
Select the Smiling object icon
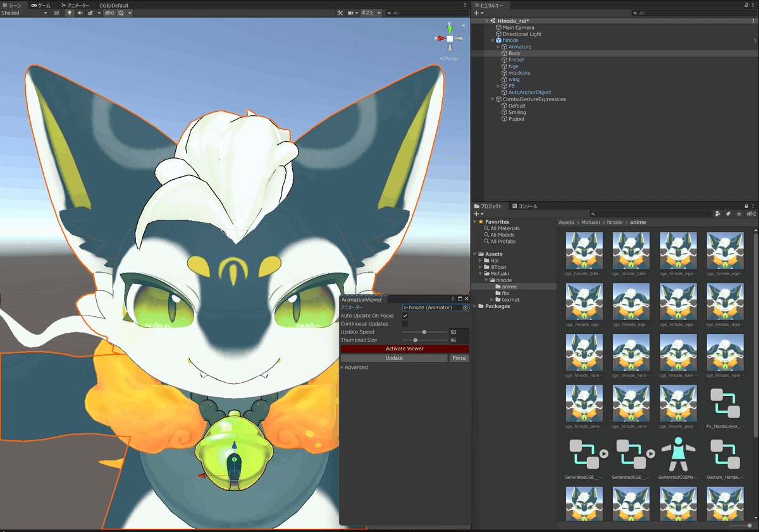pos(505,113)
